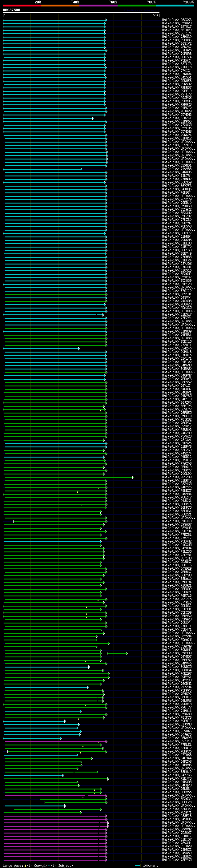Click the cyan ~100% identity legend swatch

pos(175,6)
